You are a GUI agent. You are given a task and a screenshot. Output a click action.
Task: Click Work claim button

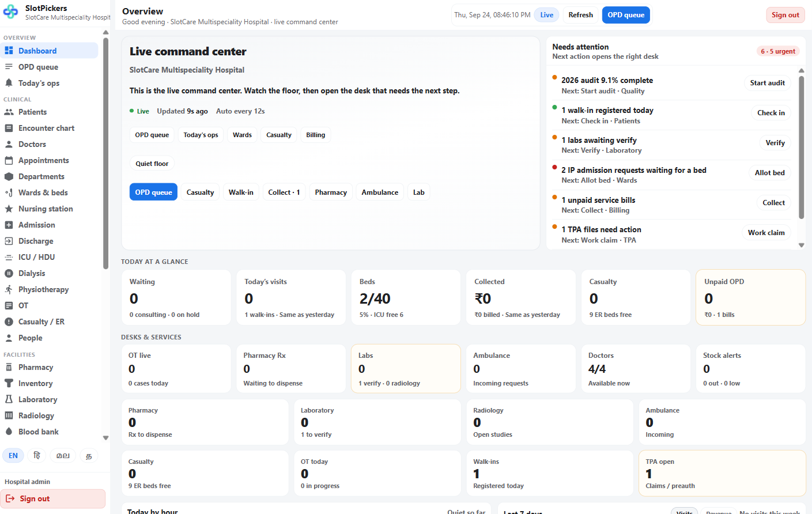(x=766, y=233)
